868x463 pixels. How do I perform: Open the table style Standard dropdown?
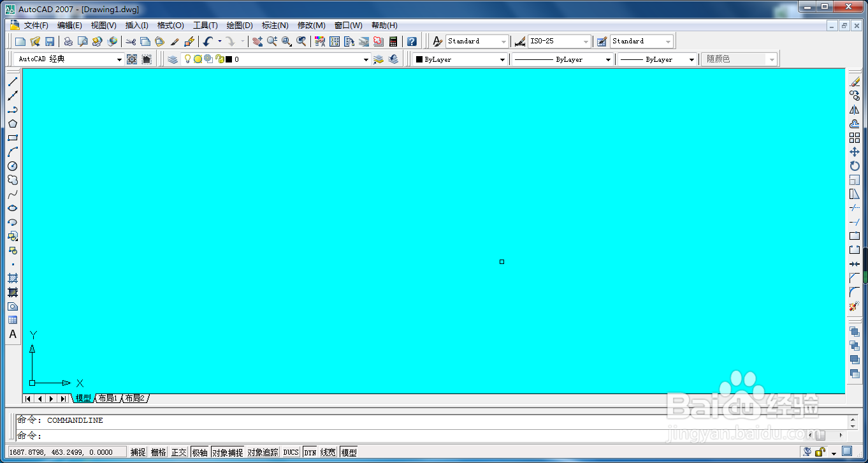click(x=669, y=41)
